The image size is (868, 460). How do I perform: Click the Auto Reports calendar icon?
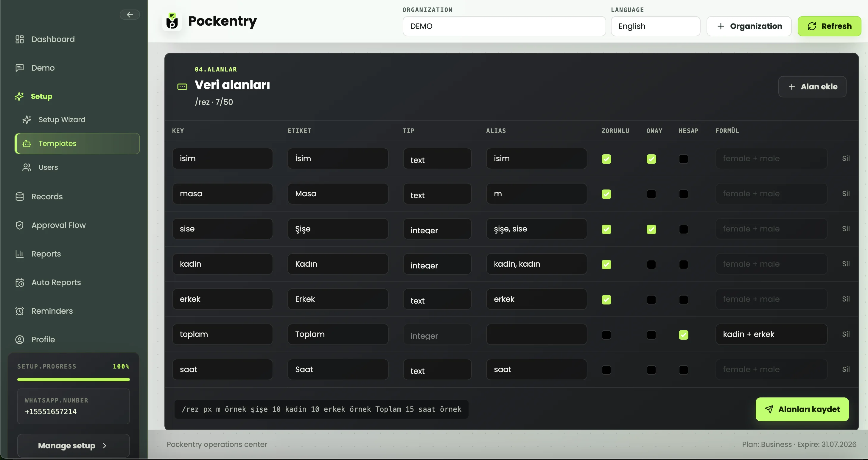coord(20,282)
